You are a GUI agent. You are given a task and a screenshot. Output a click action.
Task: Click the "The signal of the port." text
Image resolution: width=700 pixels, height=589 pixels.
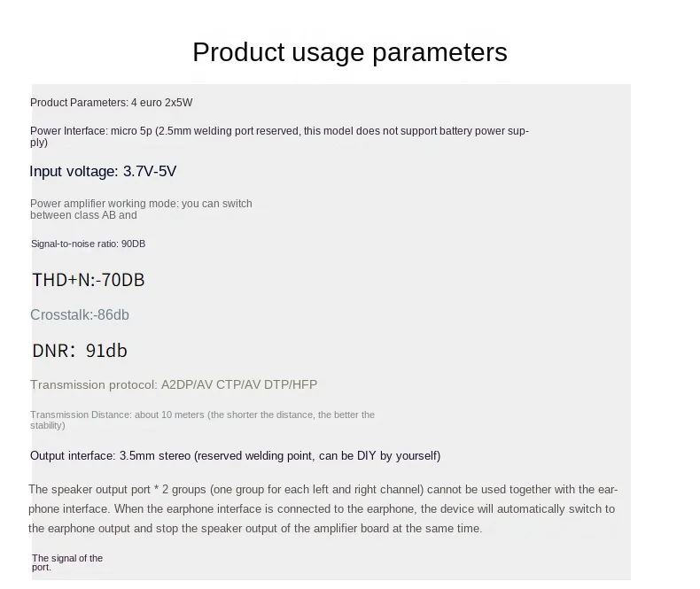click(x=67, y=562)
